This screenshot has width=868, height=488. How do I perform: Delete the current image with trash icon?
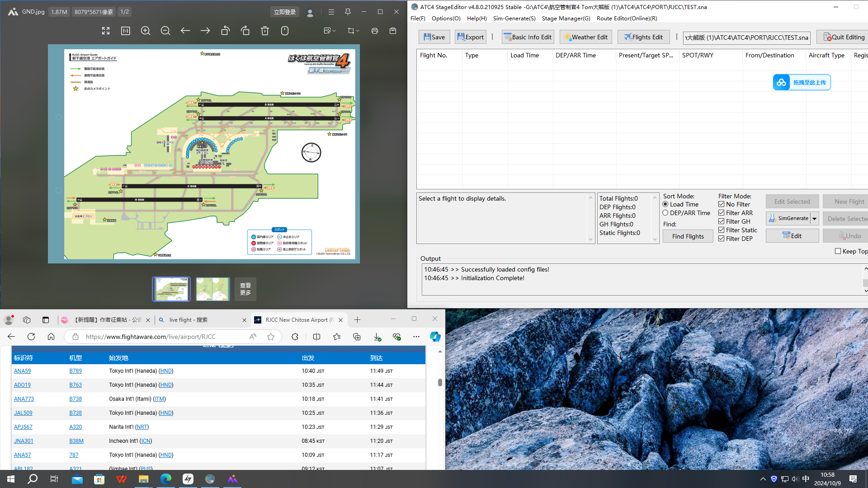point(265,31)
